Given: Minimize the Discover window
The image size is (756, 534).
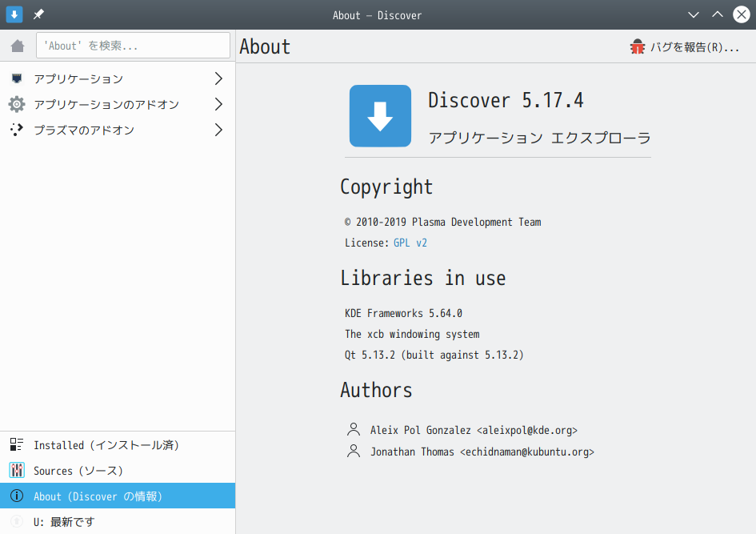Looking at the screenshot, I should coord(694,14).
